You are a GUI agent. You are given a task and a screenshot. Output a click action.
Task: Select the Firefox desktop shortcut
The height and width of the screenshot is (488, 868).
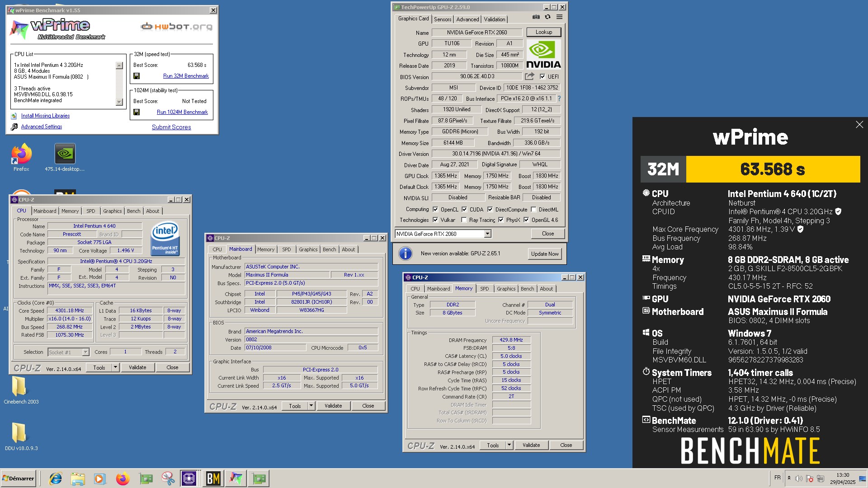click(x=21, y=158)
